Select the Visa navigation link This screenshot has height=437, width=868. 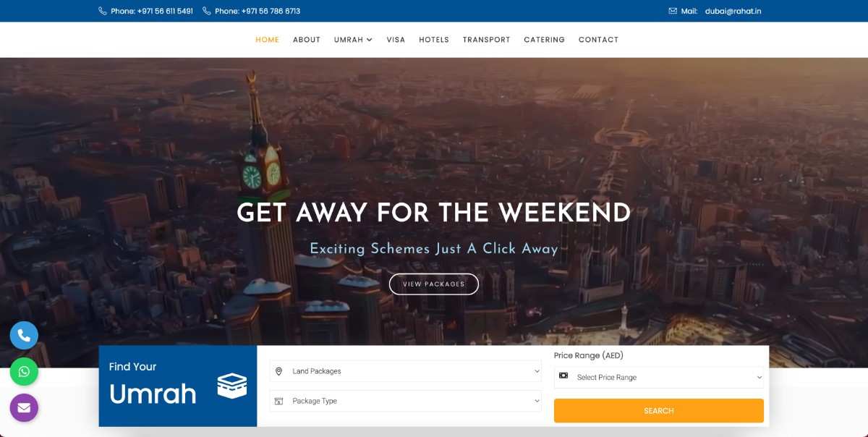pos(396,40)
